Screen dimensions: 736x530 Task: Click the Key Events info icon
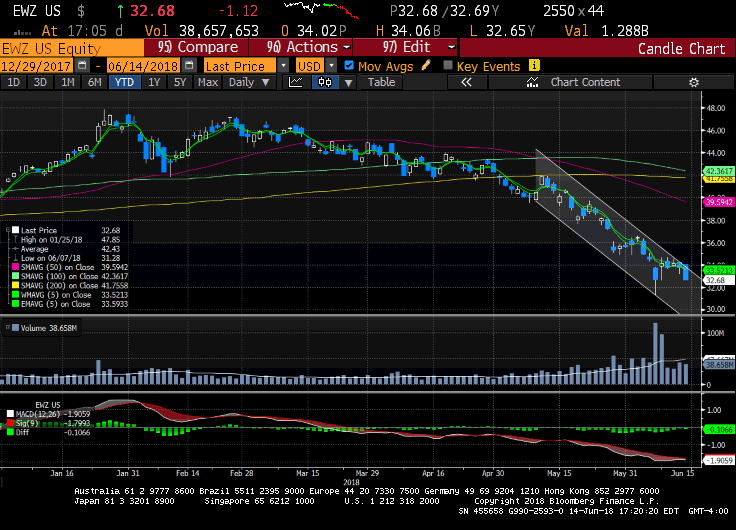tap(535, 65)
